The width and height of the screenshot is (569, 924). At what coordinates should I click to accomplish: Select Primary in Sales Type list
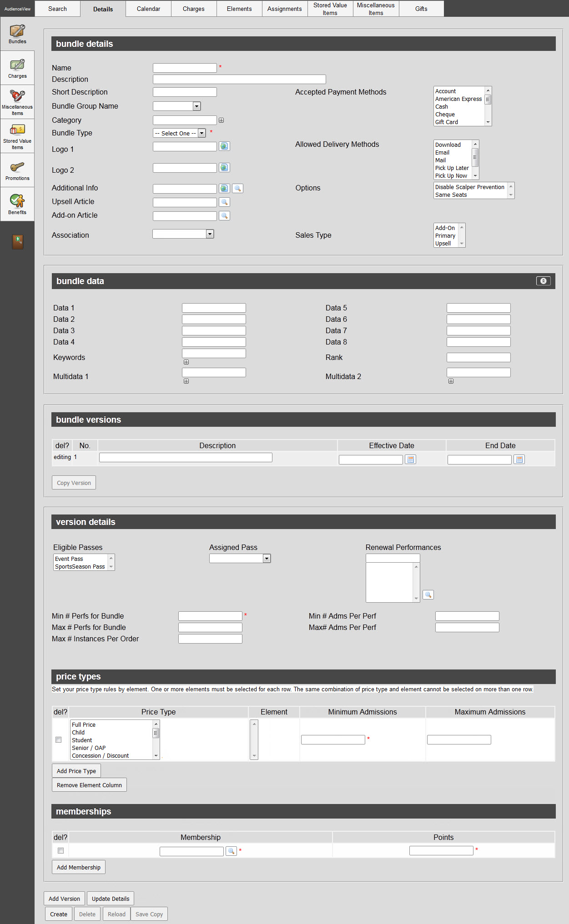pos(445,236)
